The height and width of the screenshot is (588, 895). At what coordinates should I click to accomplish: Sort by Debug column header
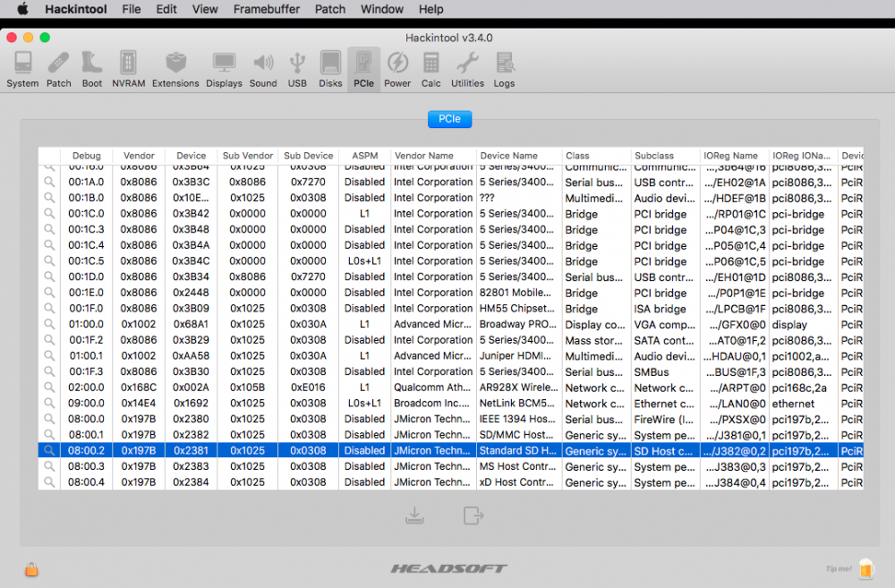(86, 155)
